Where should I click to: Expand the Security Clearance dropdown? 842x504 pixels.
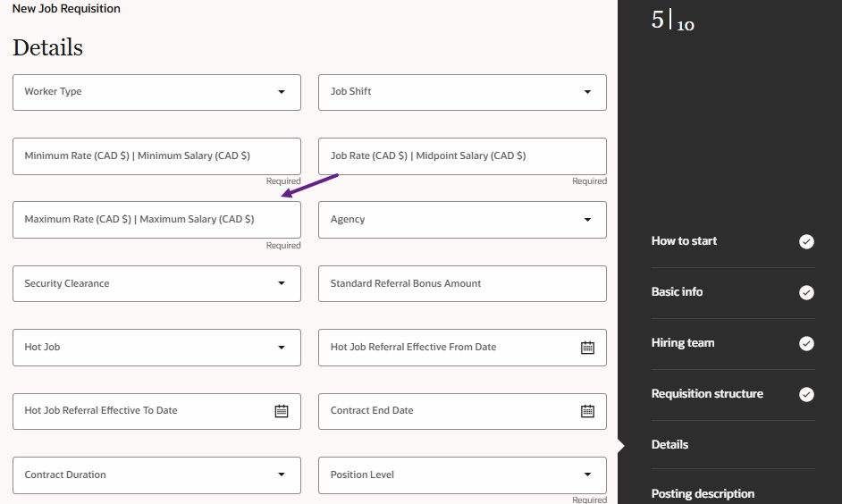pos(156,283)
